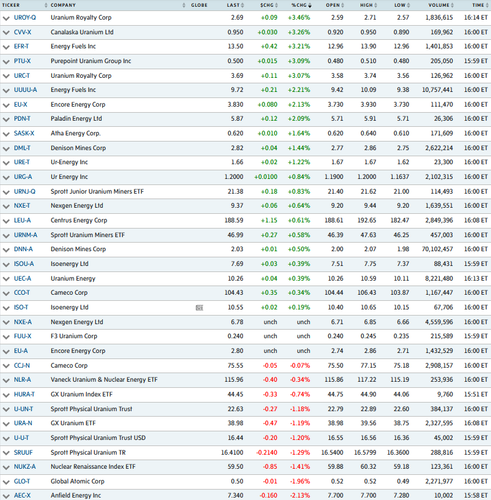The image size is (491, 500).
Task: Open the NXE-T ticker link
Action: 22,206
